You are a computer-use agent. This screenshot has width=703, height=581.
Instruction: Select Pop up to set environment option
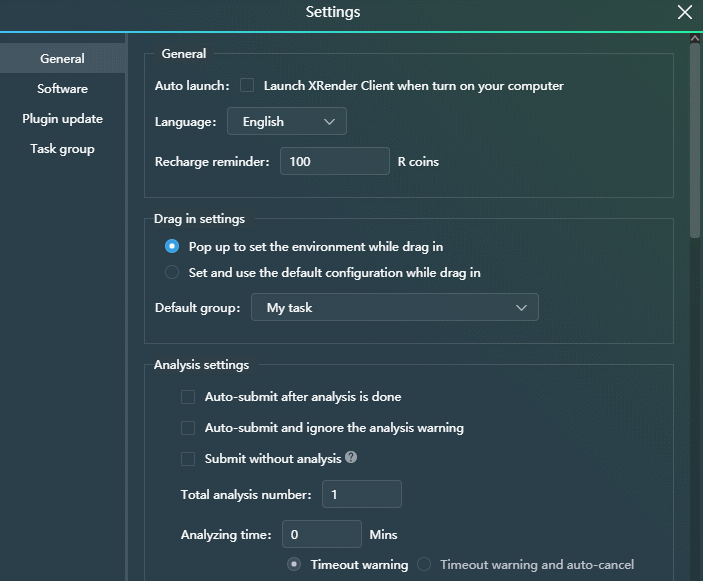(x=172, y=246)
